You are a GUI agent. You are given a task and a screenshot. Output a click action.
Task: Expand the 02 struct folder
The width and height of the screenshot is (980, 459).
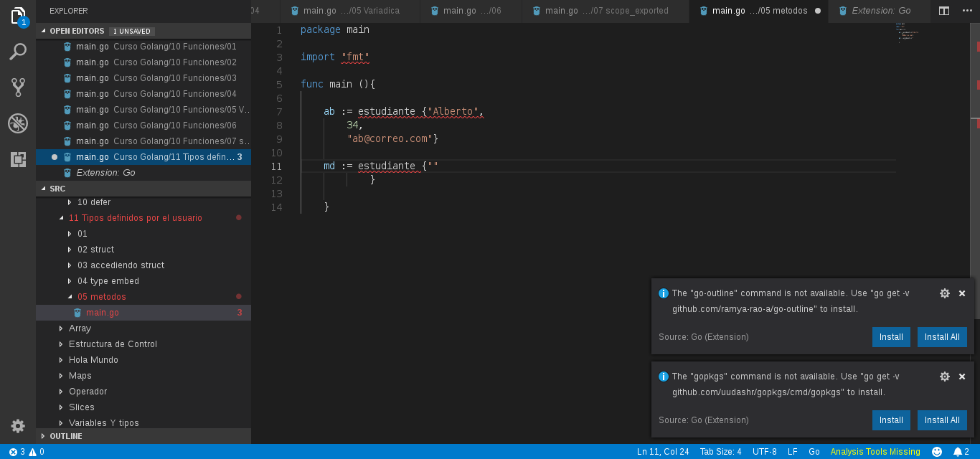(70, 250)
